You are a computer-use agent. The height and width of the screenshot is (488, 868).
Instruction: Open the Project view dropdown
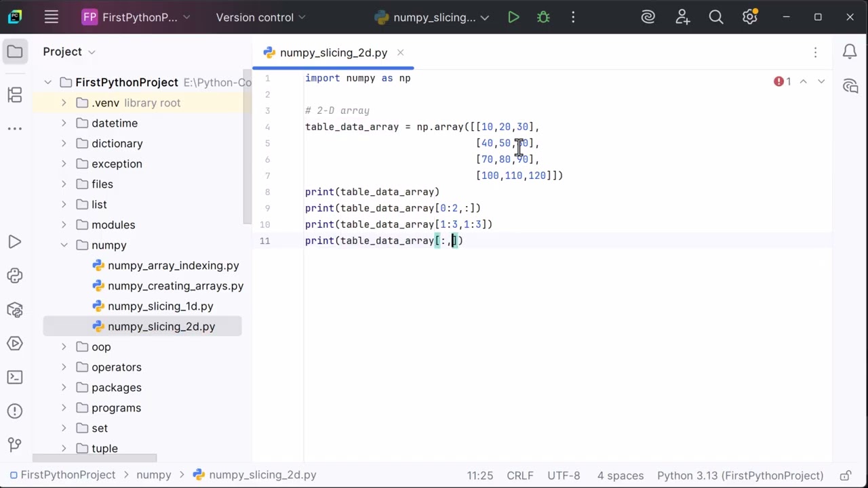pyautogui.click(x=69, y=52)
